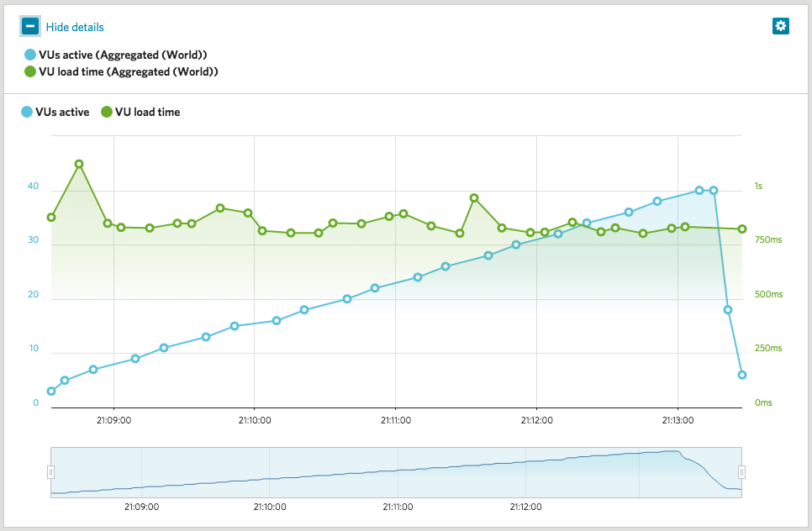Click the 21:09:00 main chart axis label
Image resolution: width=812 pixels, height=531 pixels.
tap(114, 420)
